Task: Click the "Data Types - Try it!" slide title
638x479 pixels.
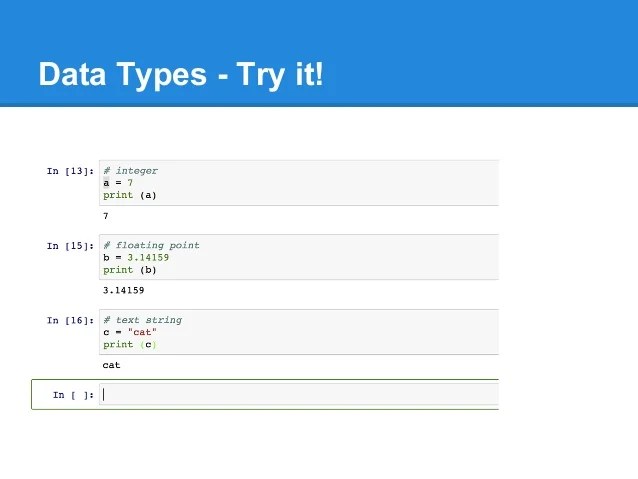Action: tap(181, 74)
